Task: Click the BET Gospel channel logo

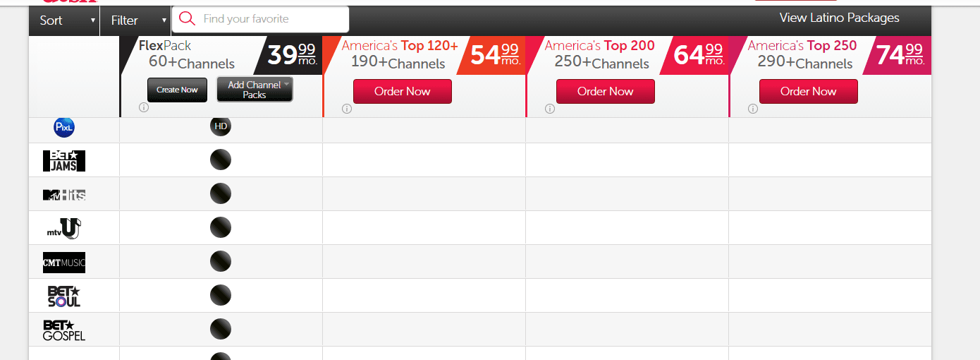Action: [x=64, y=330]
